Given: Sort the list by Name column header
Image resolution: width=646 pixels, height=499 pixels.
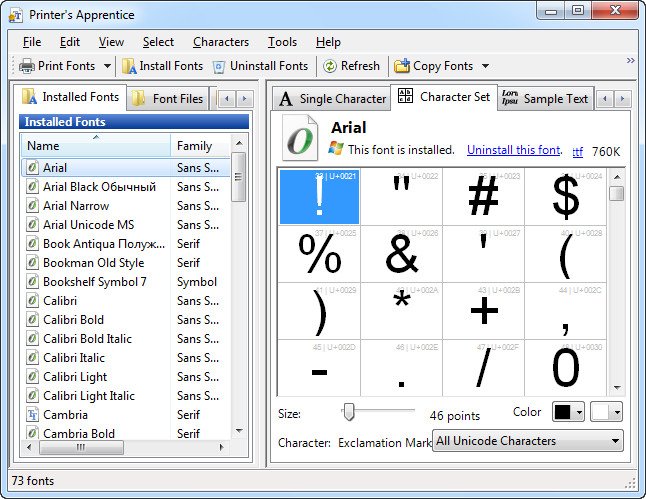Looking at the screenshot, I should point(96,146).
